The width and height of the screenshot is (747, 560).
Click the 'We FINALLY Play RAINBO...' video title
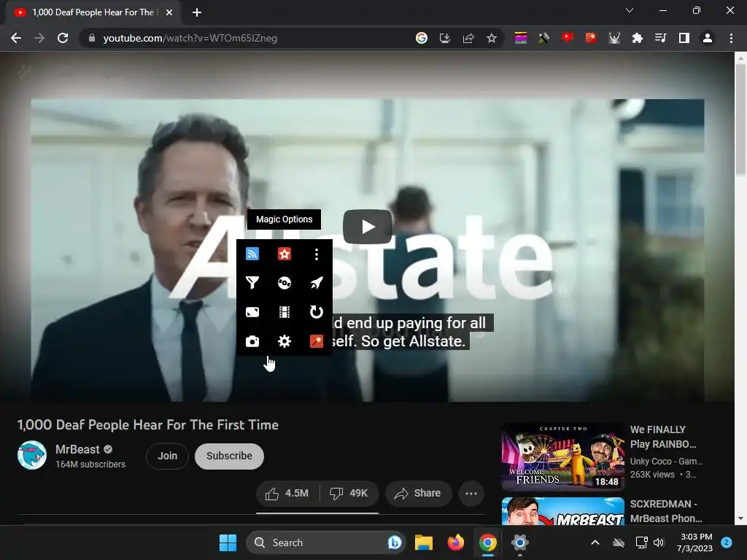663,437
